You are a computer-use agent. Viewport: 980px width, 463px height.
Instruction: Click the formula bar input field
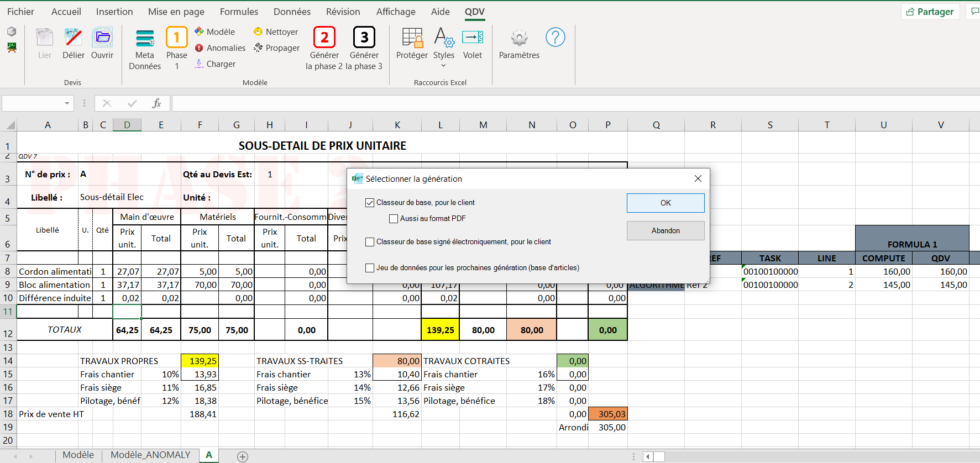point(575,103)
